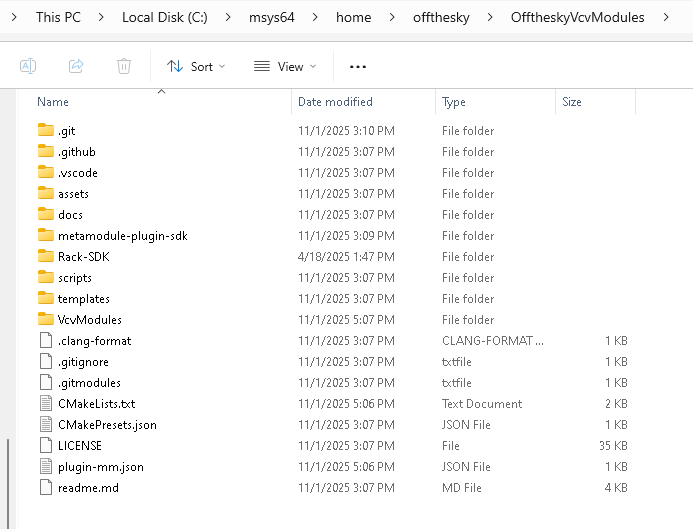Select the metamodule-plugin-sdk folder
Image resolution: width=693 pixels, height=529 pixels.
click(122, 236)
